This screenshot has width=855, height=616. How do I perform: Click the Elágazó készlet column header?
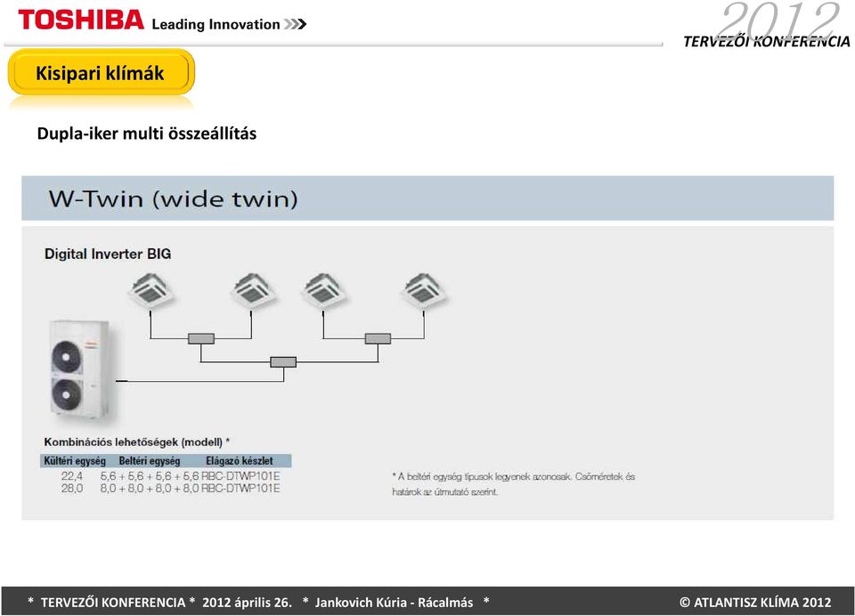pos(240,460)
